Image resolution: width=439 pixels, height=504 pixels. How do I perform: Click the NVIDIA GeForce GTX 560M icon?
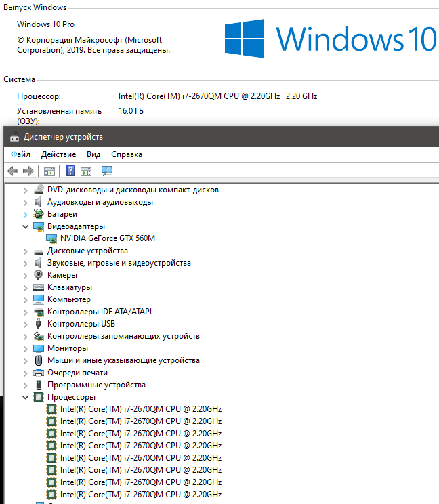(x=51, y=239)
